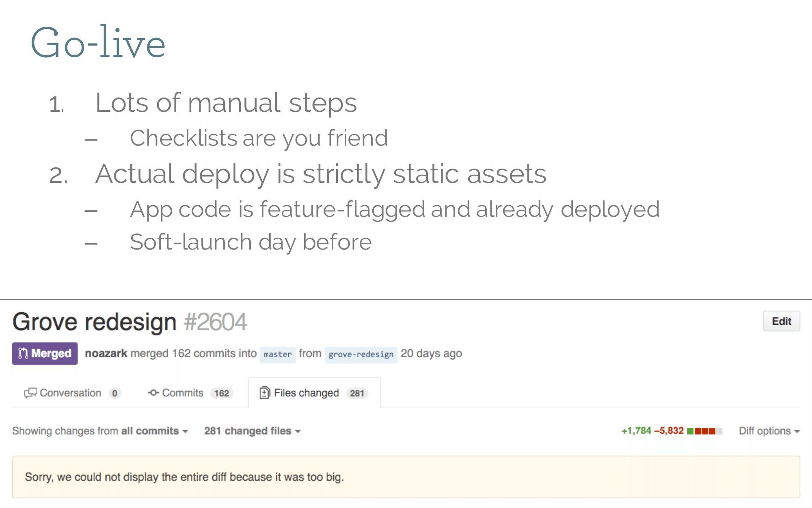This screenshot has width=812, height=508.
Task: Click the 281 files count badge
Action: [357, 393]
